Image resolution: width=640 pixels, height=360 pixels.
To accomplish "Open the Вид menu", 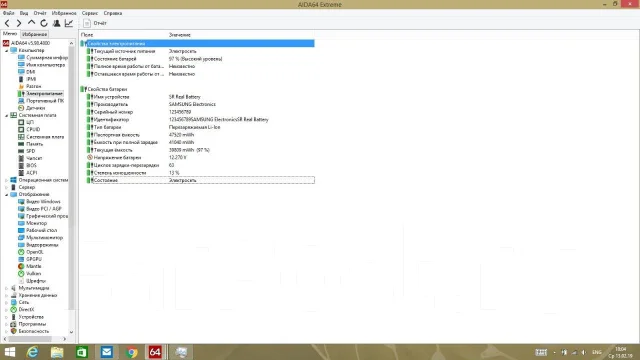I will tap(24, 13).
